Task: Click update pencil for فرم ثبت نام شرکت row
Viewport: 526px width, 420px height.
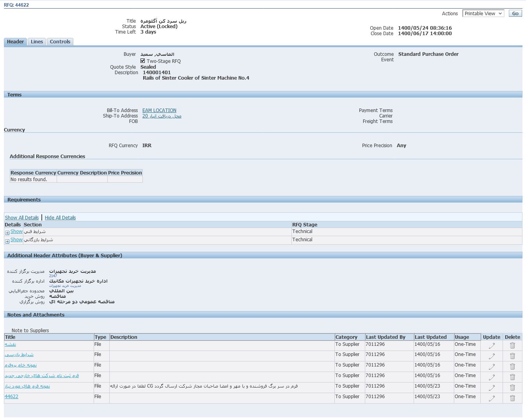Action: click(x=492, y=377)
